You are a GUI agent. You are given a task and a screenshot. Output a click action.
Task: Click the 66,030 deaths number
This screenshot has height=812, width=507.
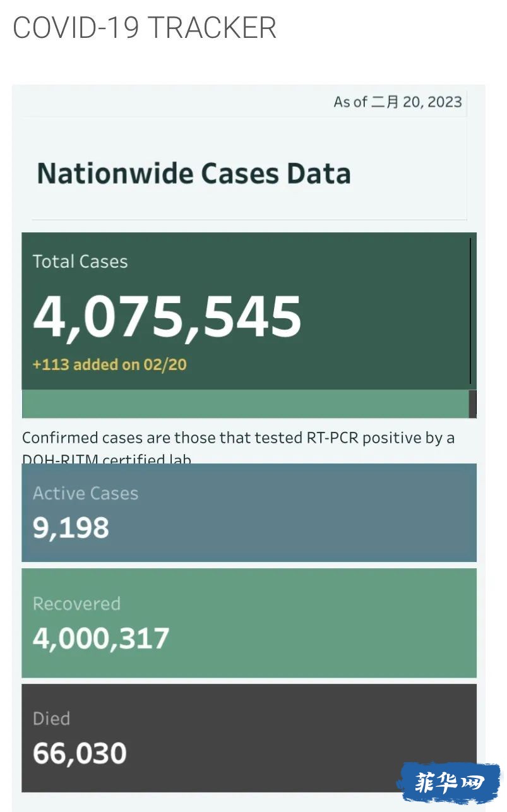click(80, 753)
